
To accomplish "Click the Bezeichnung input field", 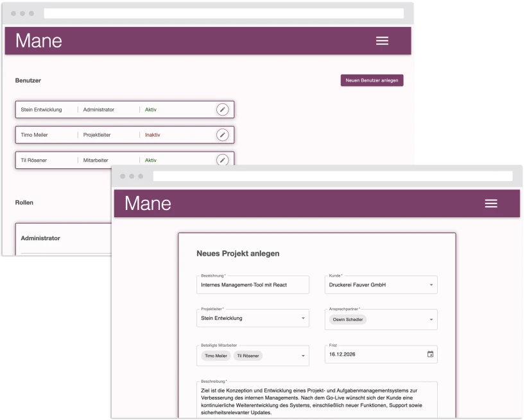I will 253,284.
